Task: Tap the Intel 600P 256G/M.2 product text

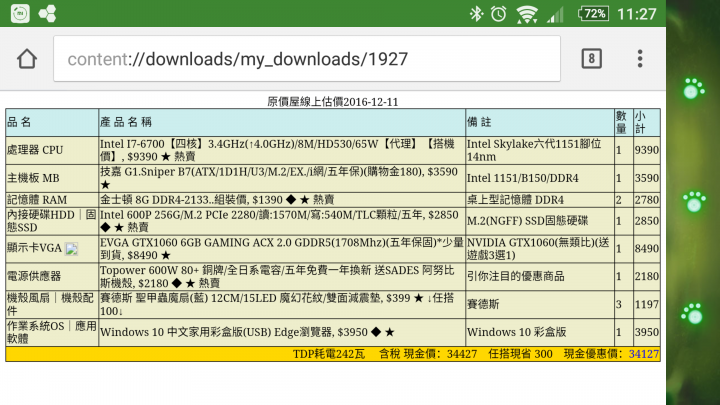Action: [279, 221]
